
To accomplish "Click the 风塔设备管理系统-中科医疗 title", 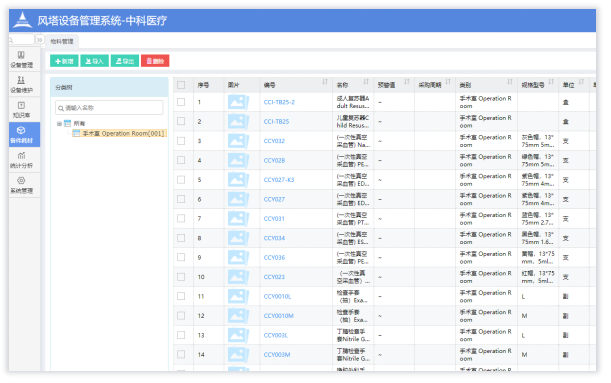I will (x=102, y=20).
